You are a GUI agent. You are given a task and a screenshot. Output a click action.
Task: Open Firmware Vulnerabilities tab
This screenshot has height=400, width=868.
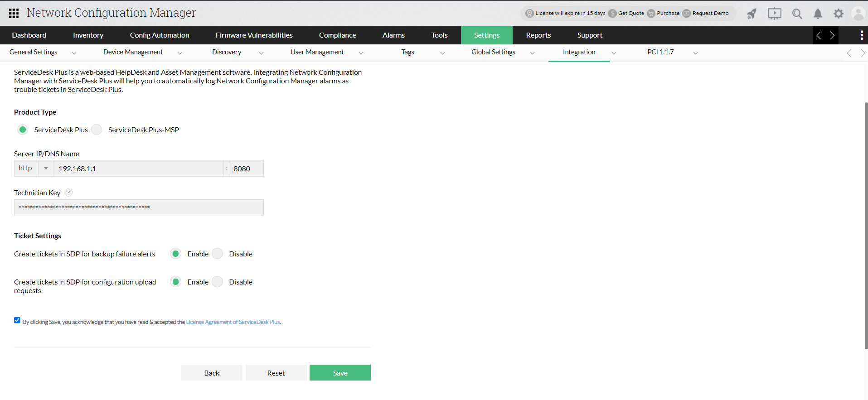tap(254, 35)
